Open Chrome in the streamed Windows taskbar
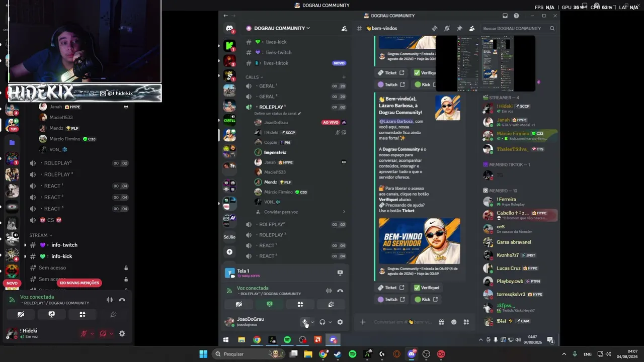 point(257,340)
